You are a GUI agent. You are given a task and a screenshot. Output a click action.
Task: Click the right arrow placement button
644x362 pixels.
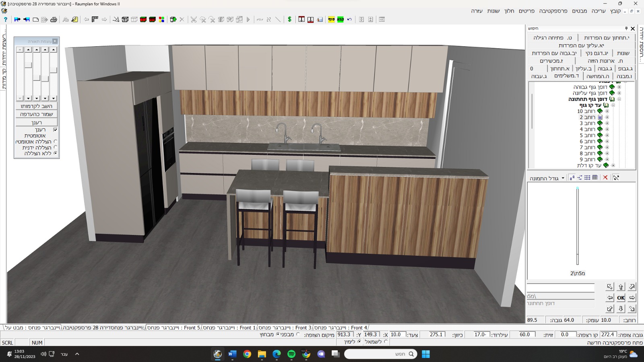pyautogui.click(x=632, y=298)
